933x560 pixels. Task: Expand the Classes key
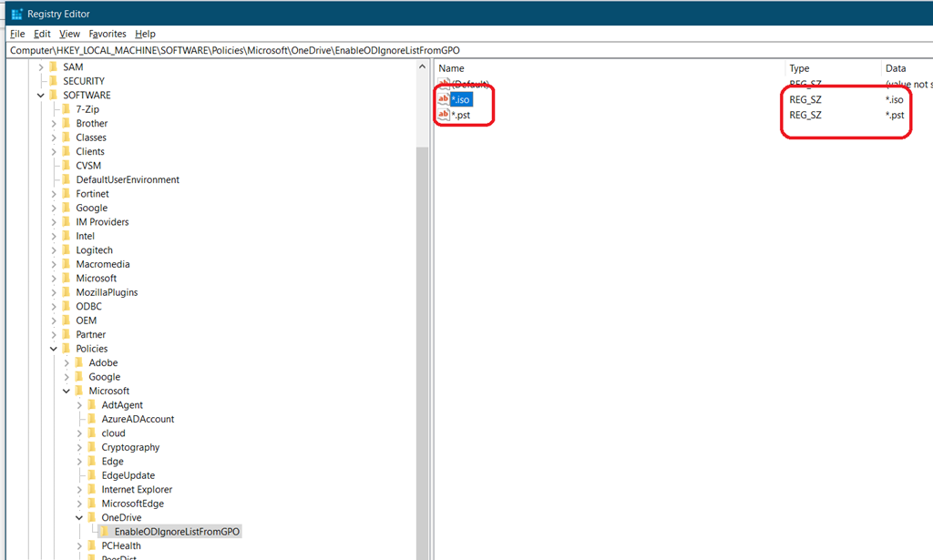pos(54,137)
